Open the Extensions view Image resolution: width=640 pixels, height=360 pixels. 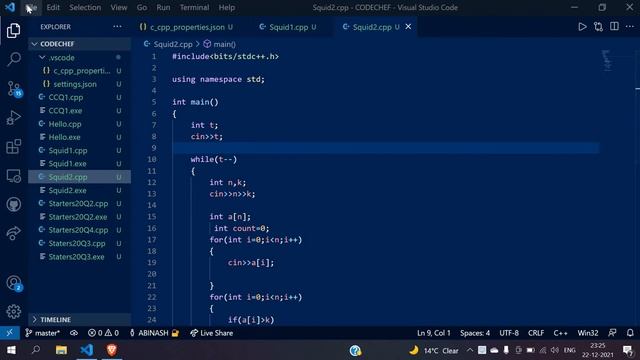[x=13, y=147]
